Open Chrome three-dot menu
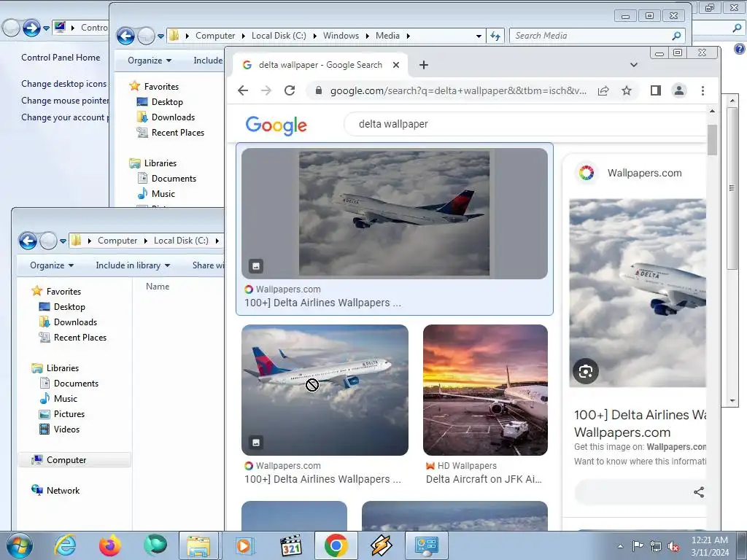 (x=703, y=90)
